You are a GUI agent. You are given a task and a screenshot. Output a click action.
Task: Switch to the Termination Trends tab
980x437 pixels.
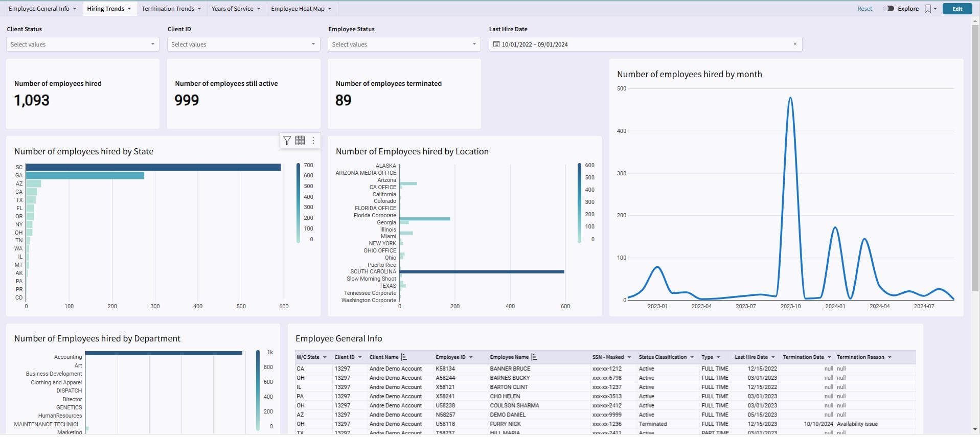coord(168,9)
